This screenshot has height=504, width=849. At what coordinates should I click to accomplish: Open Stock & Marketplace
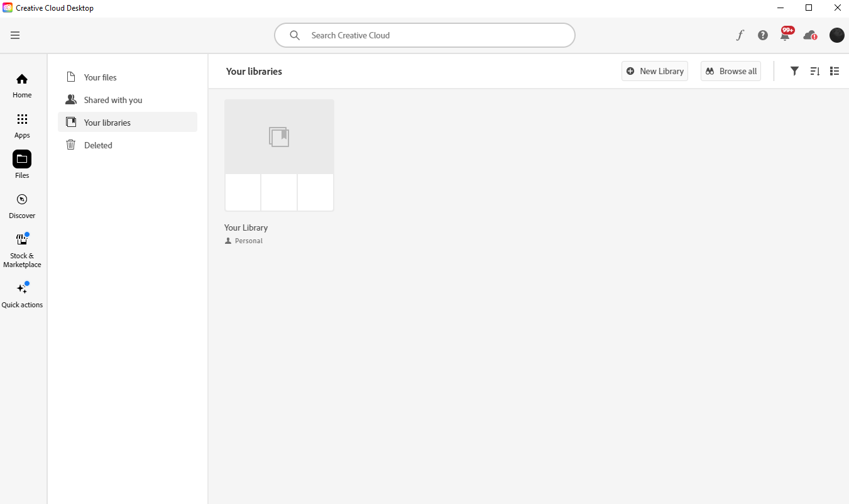pos(22,250)
